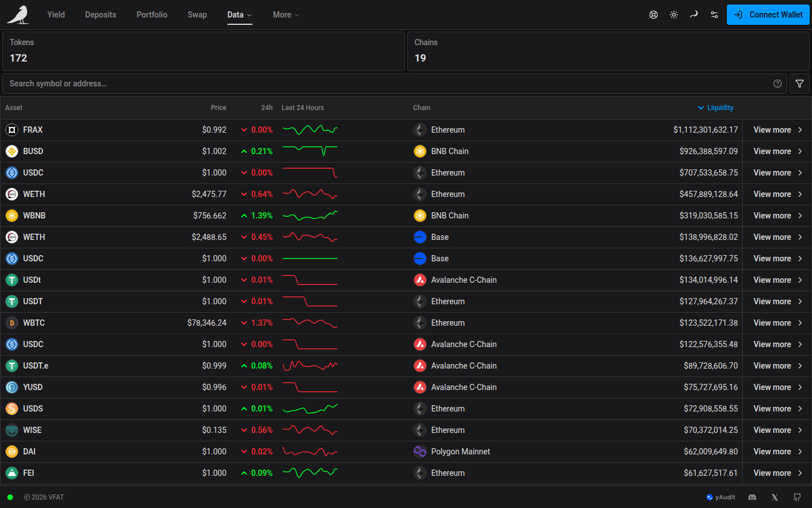Screen dimensions: 812x508
Task: Switch to the Portfolio tab
Action: pos(152,15)
